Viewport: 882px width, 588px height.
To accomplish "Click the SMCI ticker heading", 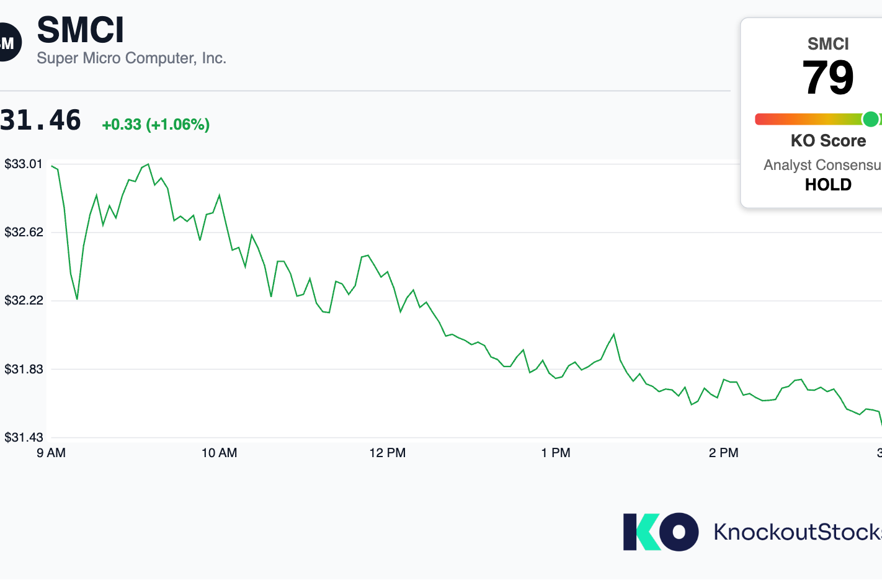I will 81,30.
